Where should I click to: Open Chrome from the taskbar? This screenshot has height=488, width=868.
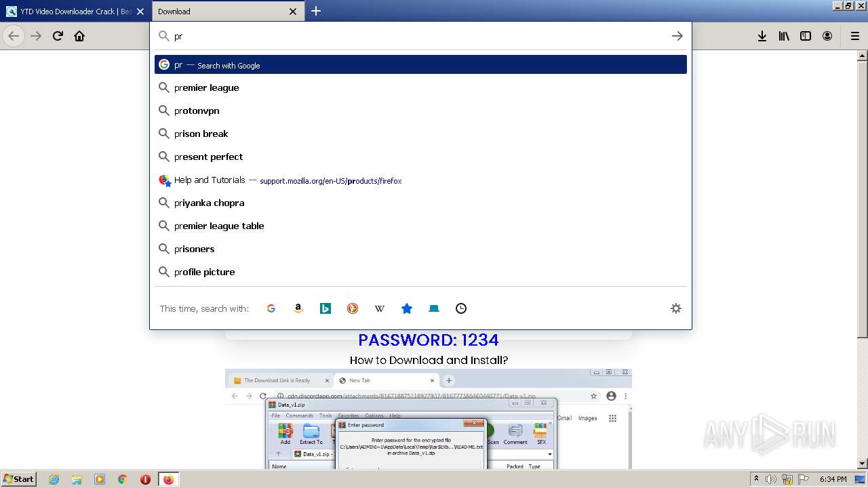click(123, 479)
